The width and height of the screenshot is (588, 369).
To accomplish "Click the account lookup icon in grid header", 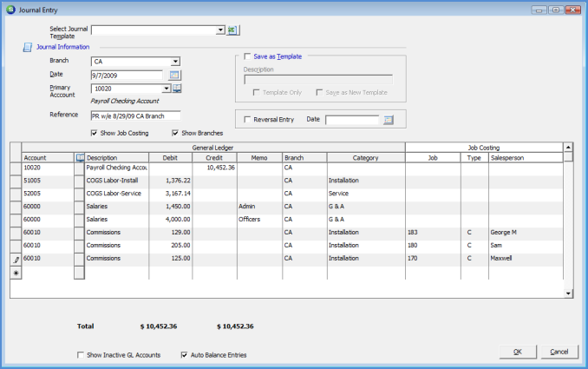I will click(x=80, y=158).
